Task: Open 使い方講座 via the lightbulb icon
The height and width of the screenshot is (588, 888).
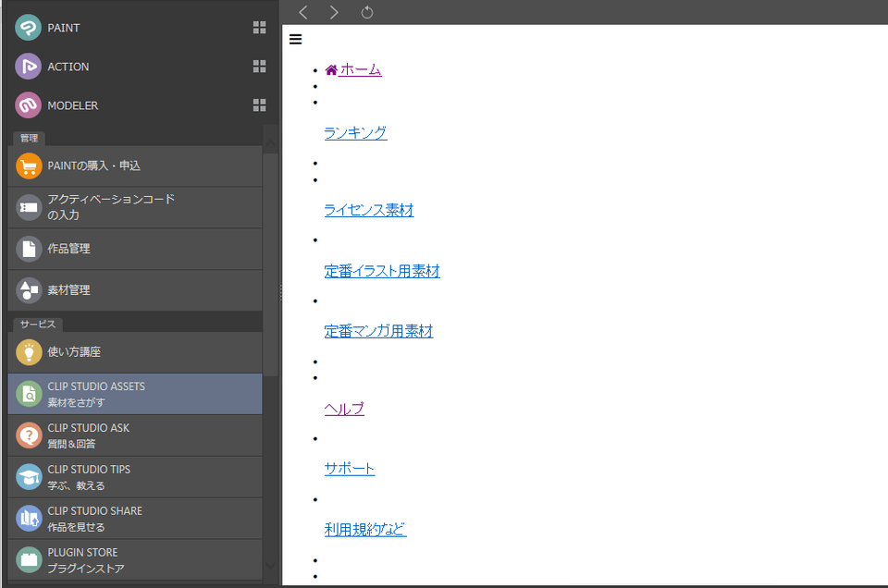Action: [29, 351]
